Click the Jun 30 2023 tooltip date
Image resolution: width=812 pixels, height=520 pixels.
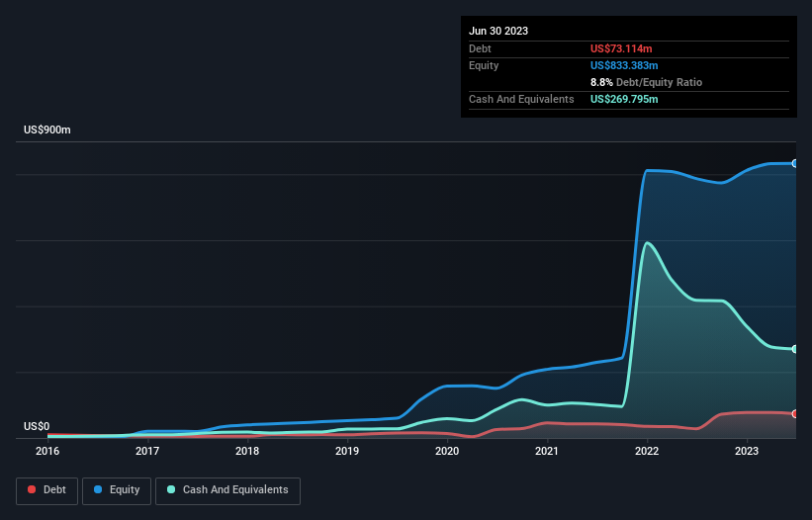pos(498,31)
